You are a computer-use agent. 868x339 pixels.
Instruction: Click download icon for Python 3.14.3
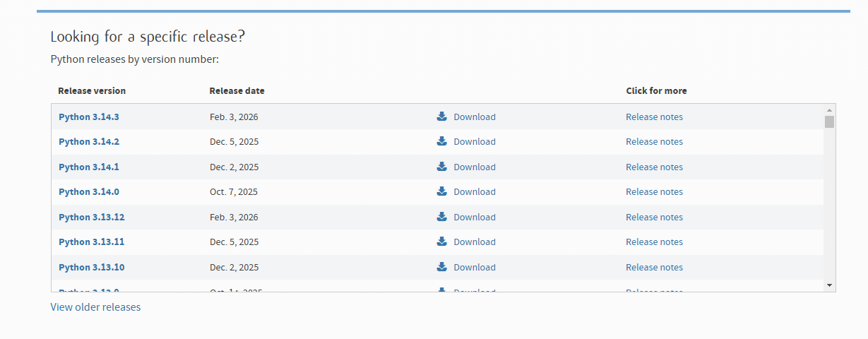pos(441,117)
